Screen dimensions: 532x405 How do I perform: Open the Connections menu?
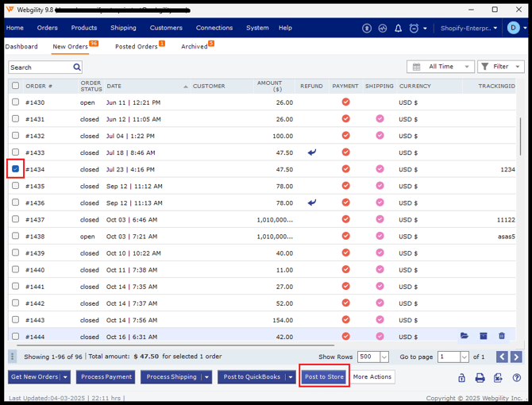214,28
